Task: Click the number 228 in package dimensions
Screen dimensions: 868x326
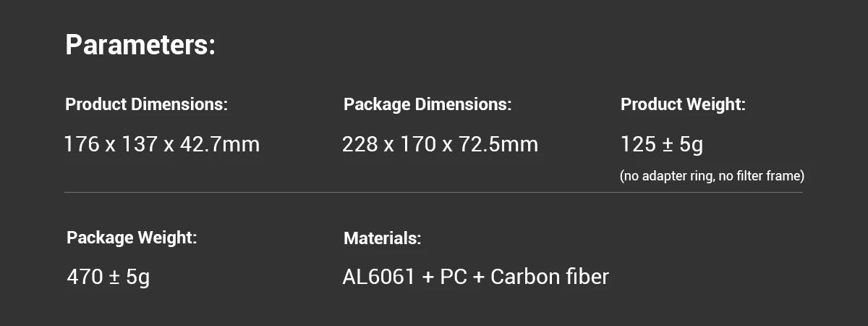Action: [359, 144]
